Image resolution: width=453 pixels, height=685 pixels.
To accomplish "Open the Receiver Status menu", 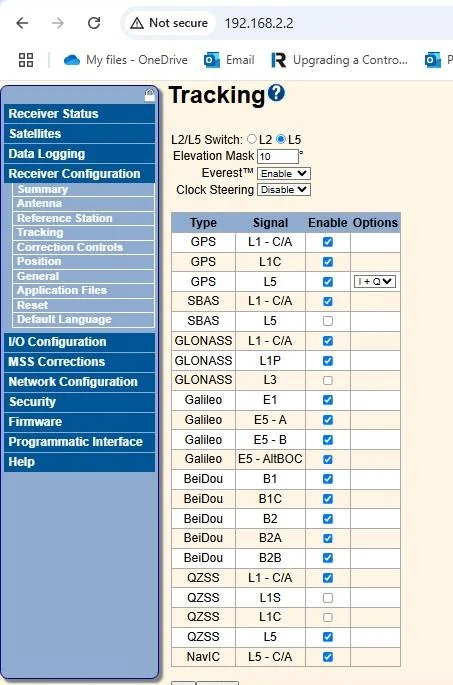I will point(80,114).
